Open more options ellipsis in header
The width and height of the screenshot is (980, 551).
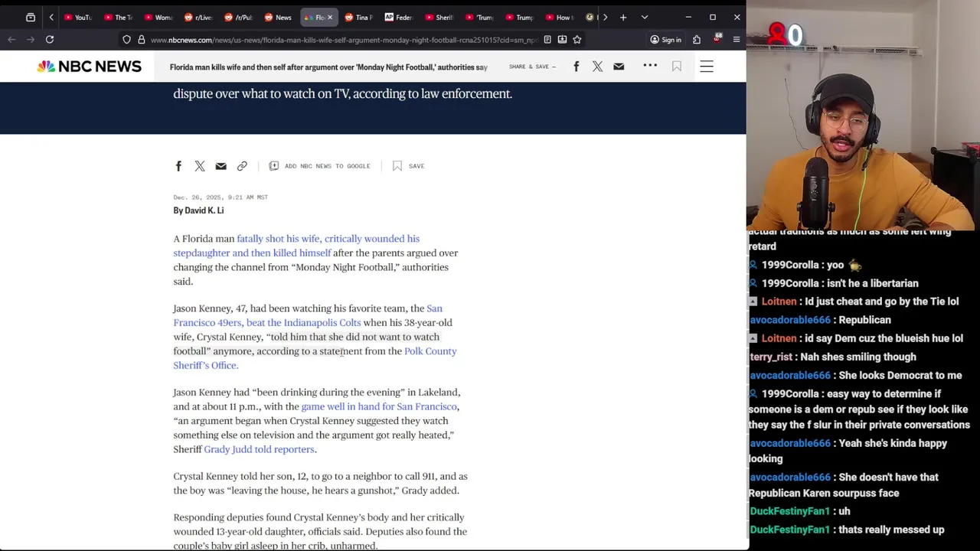[x=650, y=66]
